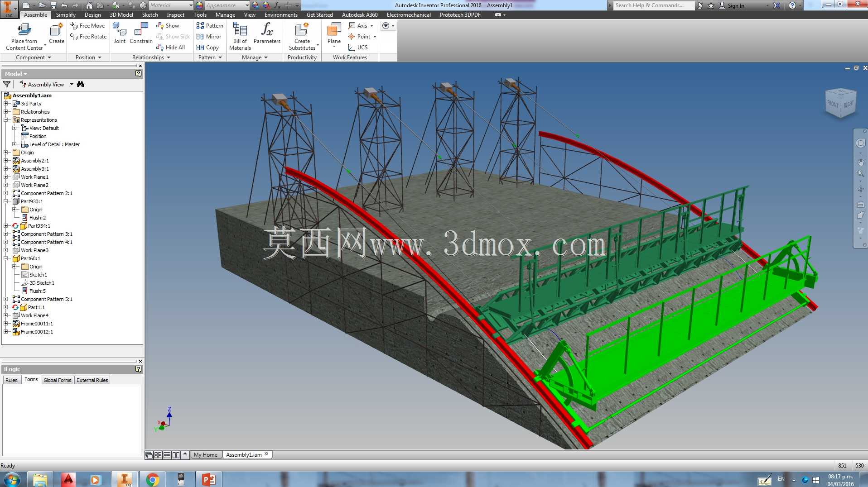
Task: Choose the Copy components tool
Action: pyautogui.click(x=207, y=48)
